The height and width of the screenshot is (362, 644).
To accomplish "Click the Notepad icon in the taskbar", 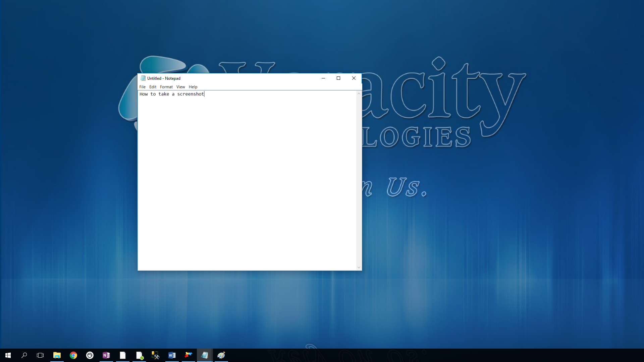I will tap(205, 355).
